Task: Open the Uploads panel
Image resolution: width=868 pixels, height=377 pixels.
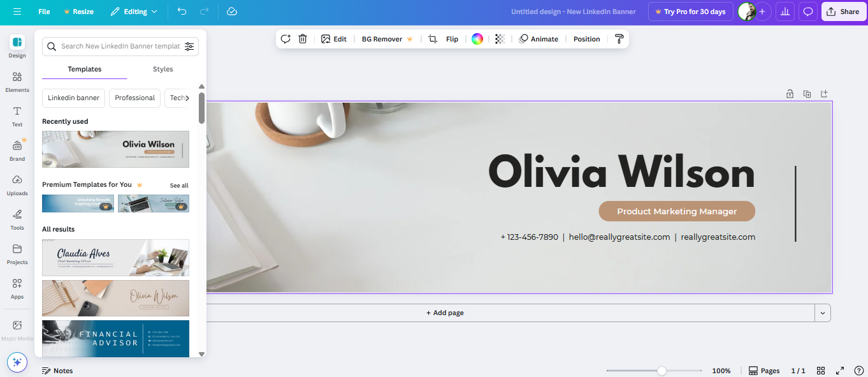Action: point(17,186)
